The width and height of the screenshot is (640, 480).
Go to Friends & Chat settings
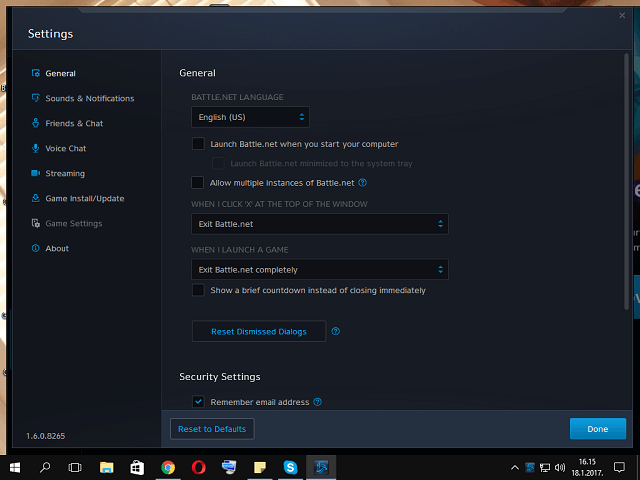(x=74, y=123)
